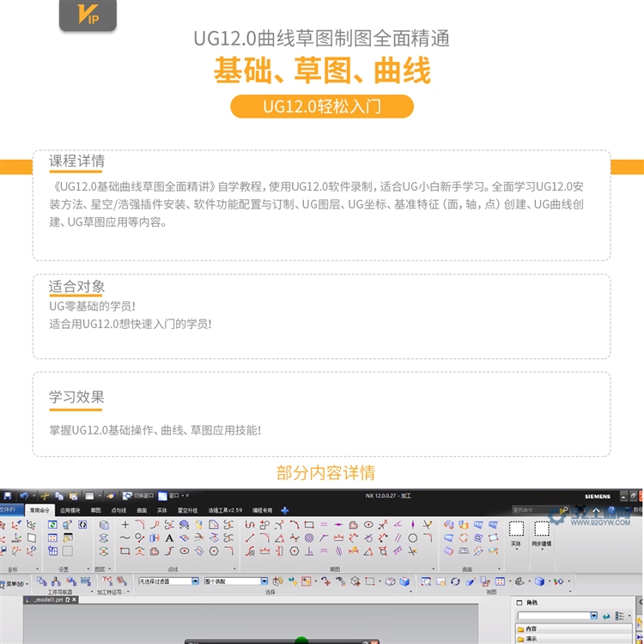Select the Point plus-sign tool
This screenshot has width=644, height=644.
[x=125, y=525]
